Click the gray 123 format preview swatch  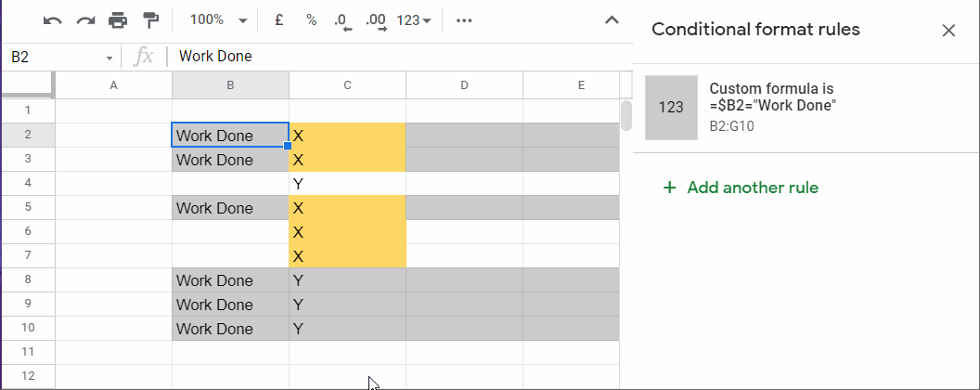click(671, 107)
